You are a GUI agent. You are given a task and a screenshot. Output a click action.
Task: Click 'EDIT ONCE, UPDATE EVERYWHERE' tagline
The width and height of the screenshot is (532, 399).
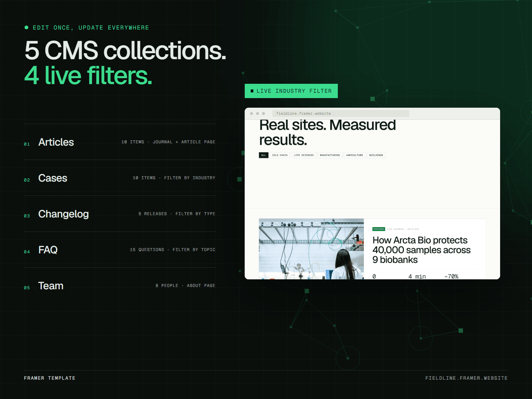(91, 28)
